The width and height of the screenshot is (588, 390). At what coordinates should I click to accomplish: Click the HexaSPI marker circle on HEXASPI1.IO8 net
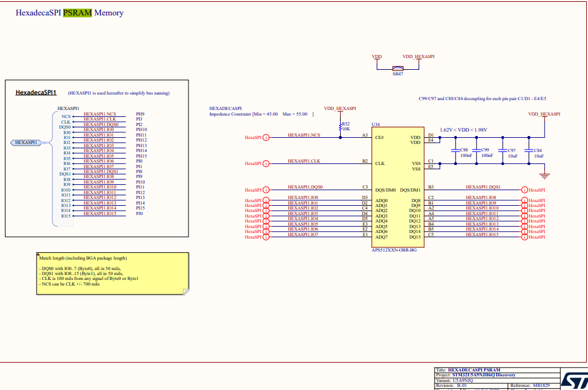[x=525, y=201]
